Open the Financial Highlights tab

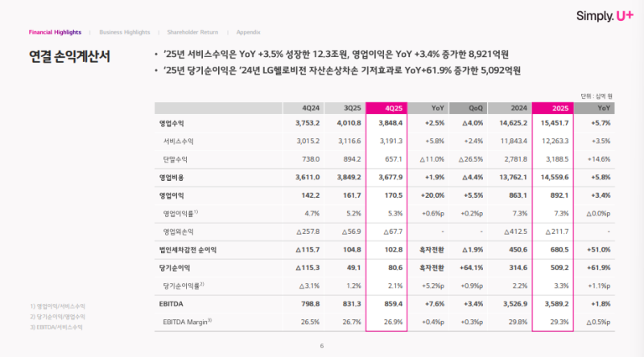tap(55, 32)
